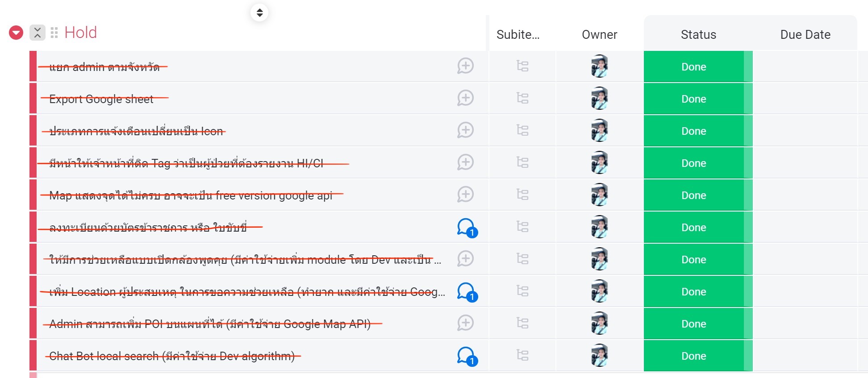Click item name ending with 'HI/CI'

[186, 163]
